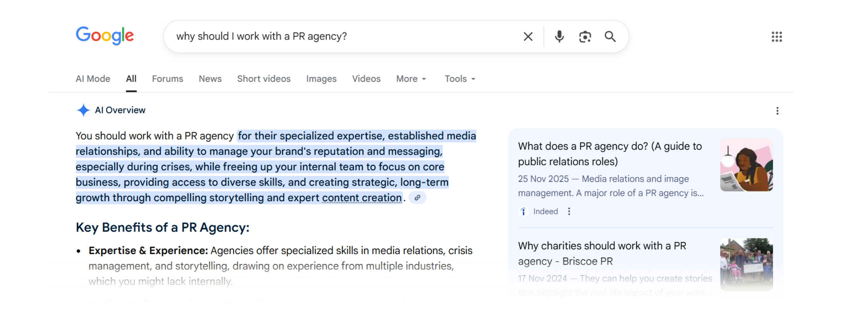Viewport: 868px width, 314px height.
Task: Open 'What does a PR agency do?' result
Action: [610, 154]
